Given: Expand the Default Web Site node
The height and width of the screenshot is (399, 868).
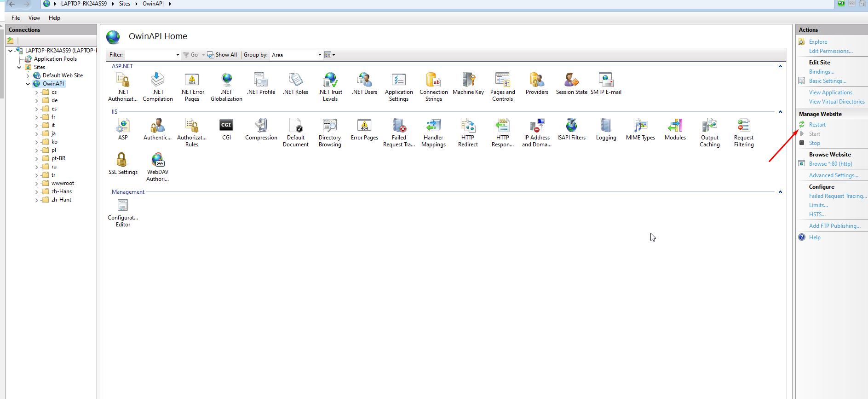Looking at the screenshot, I should click(28, 75).
